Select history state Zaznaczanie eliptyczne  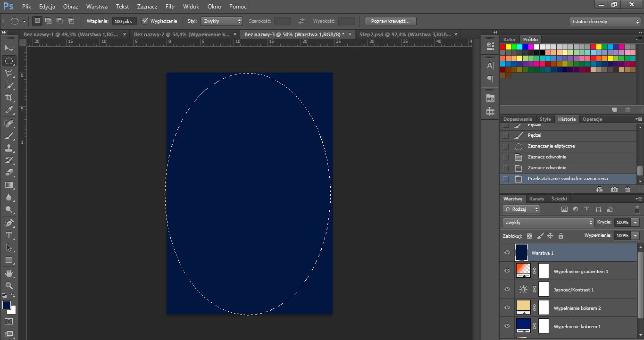point(569,146)
